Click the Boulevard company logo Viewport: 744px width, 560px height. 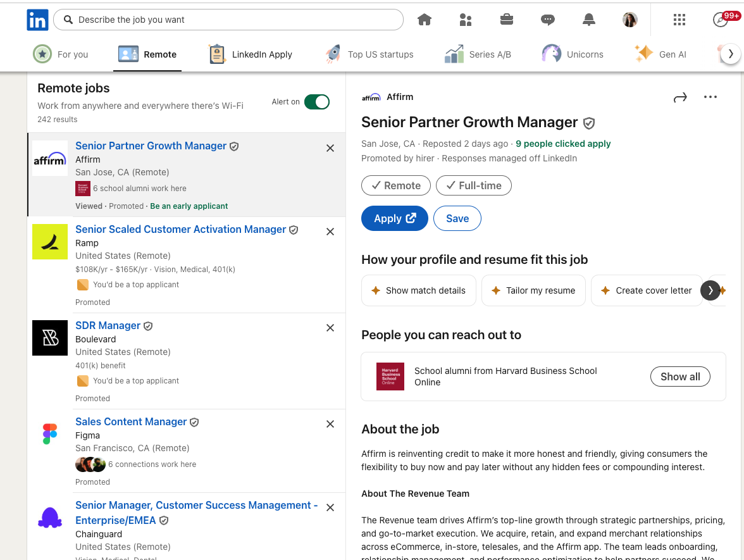click(x=50, y=338)
